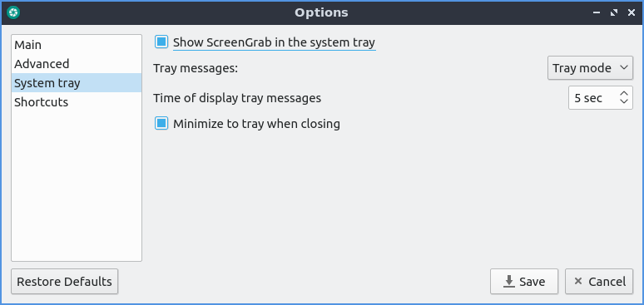Viewport: 644px width, 305px height.
Task: Uncheck Show ScreenGrab in the system tray
Action: pos(161,42)
